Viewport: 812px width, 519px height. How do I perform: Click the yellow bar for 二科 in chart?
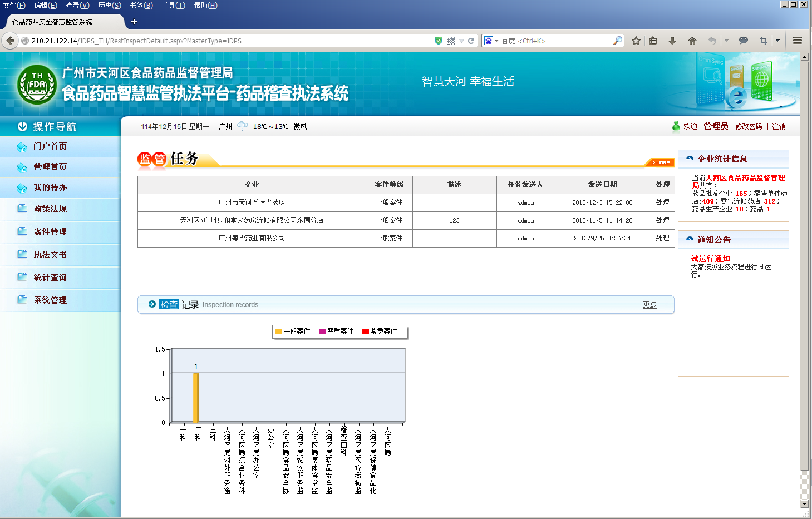click(x=196, y=398)
